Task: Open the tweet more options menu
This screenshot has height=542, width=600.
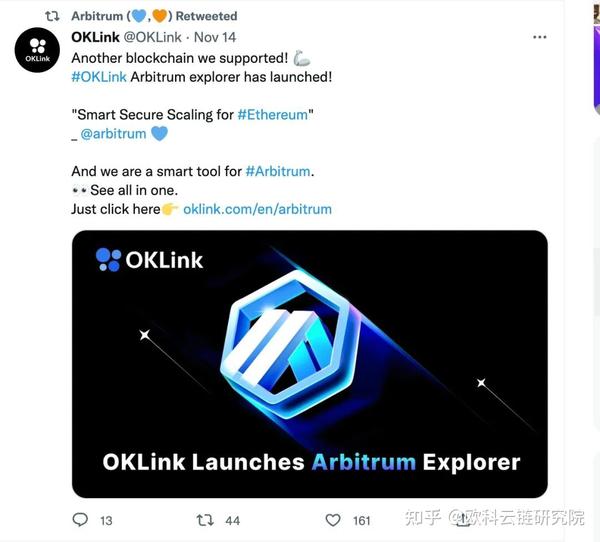Action: click(540, 37)
